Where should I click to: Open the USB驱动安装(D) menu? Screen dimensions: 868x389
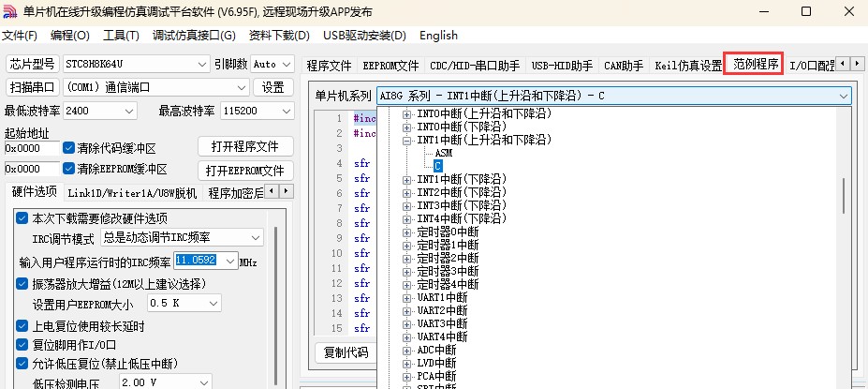364,36
